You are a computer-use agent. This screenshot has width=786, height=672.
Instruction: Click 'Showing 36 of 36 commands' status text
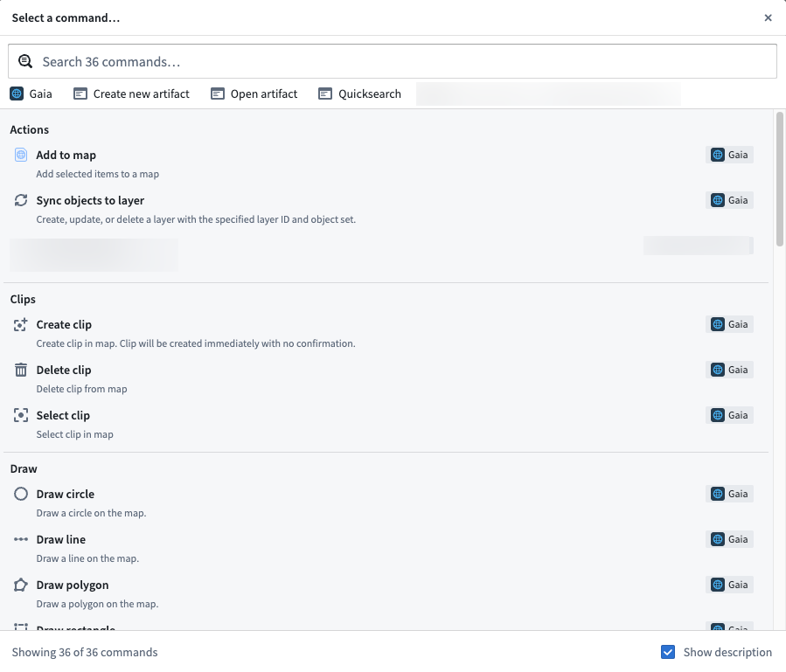pos(85,652)
